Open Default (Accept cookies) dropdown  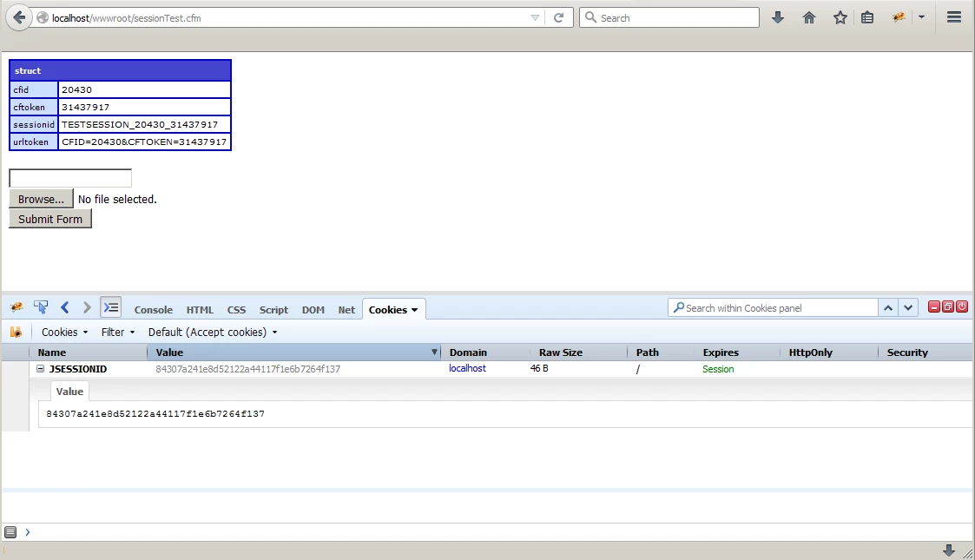[x=213, y=332]
